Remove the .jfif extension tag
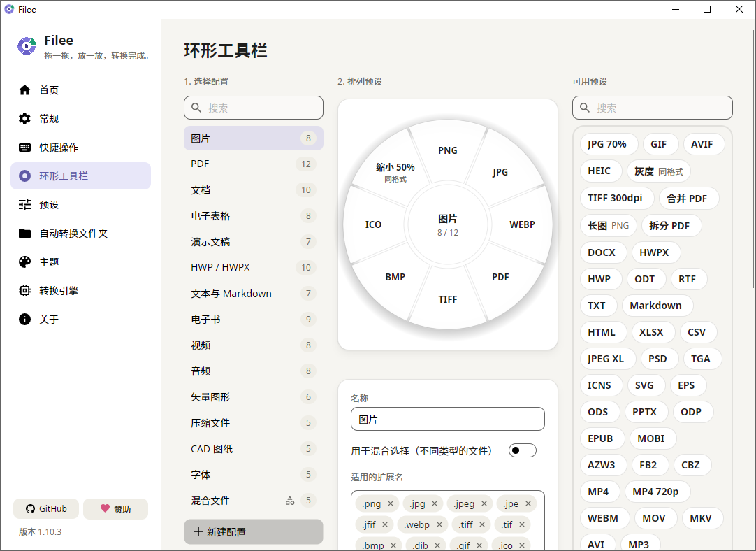Viewport: 756px width, 551px height. point(385,524)
